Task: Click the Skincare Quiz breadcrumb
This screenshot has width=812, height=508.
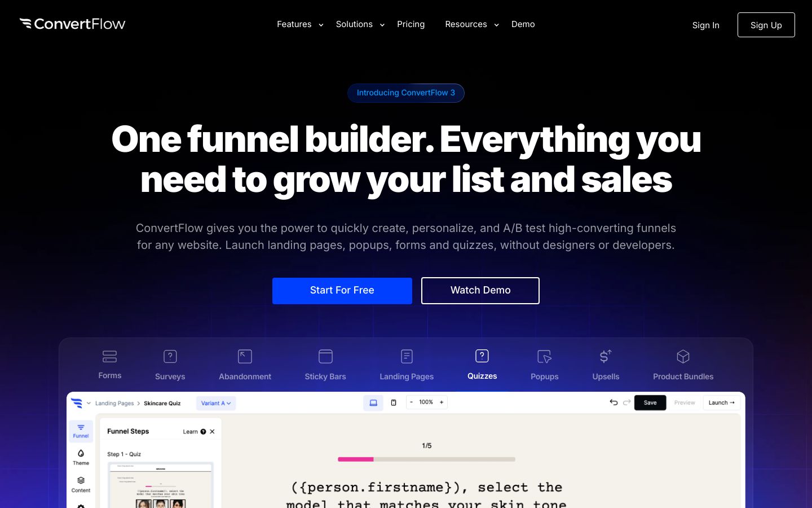Action: click(x=162, y=404)
